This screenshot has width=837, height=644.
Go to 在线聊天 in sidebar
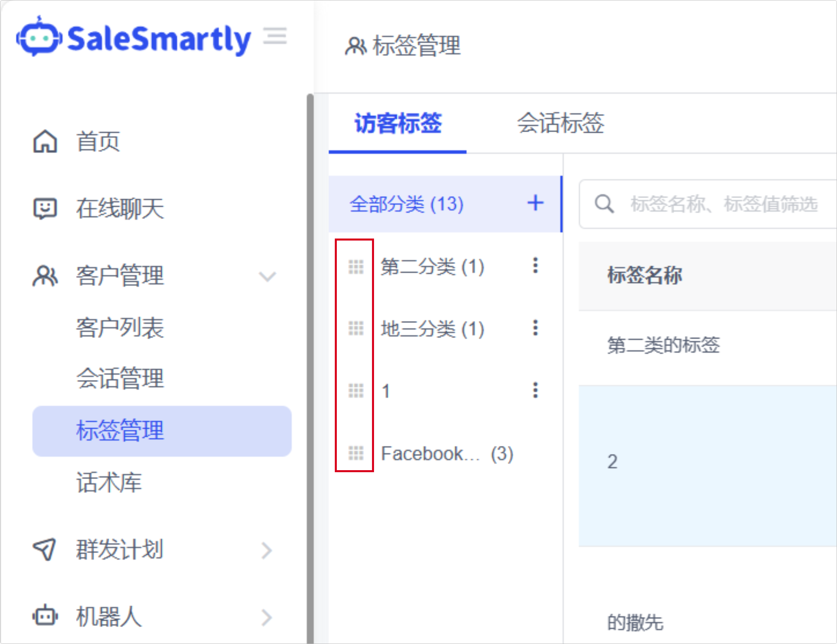click(x=120, y=209)
